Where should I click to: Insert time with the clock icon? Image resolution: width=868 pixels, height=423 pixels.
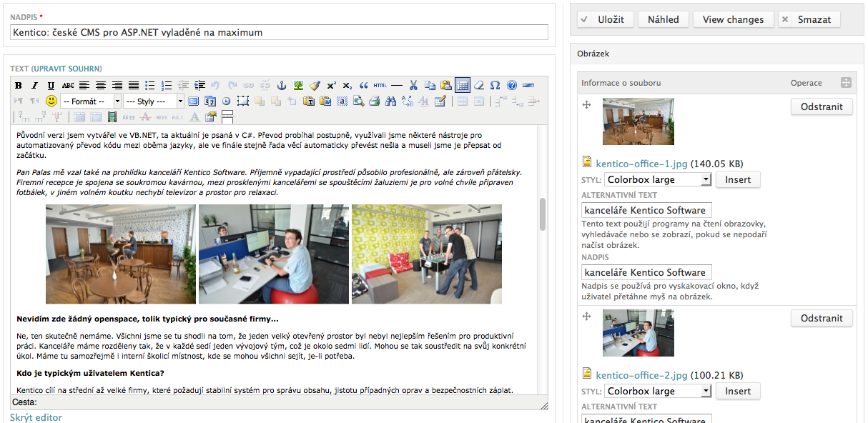click(227, 101)
